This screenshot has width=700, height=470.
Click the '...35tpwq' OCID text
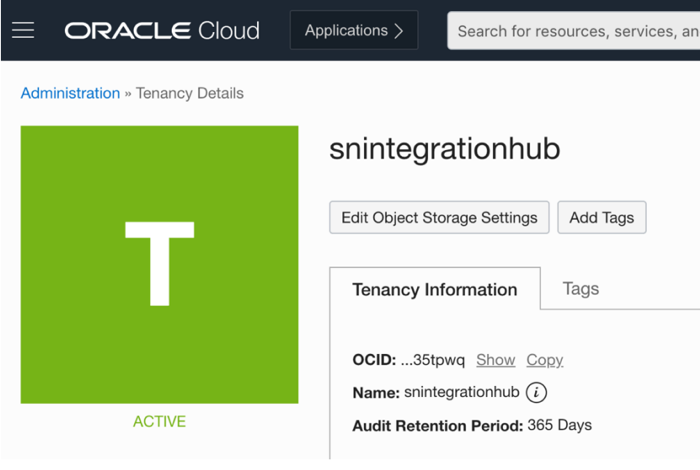coord(433,360)
